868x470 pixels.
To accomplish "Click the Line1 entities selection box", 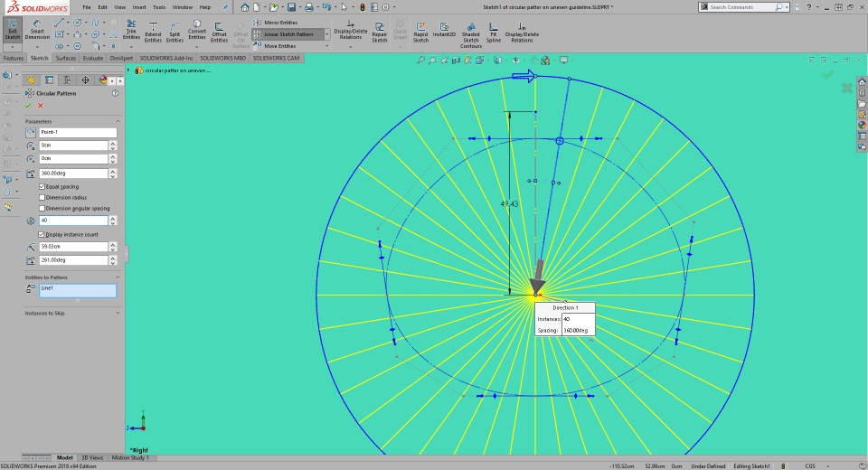I will tap(78, 291).
